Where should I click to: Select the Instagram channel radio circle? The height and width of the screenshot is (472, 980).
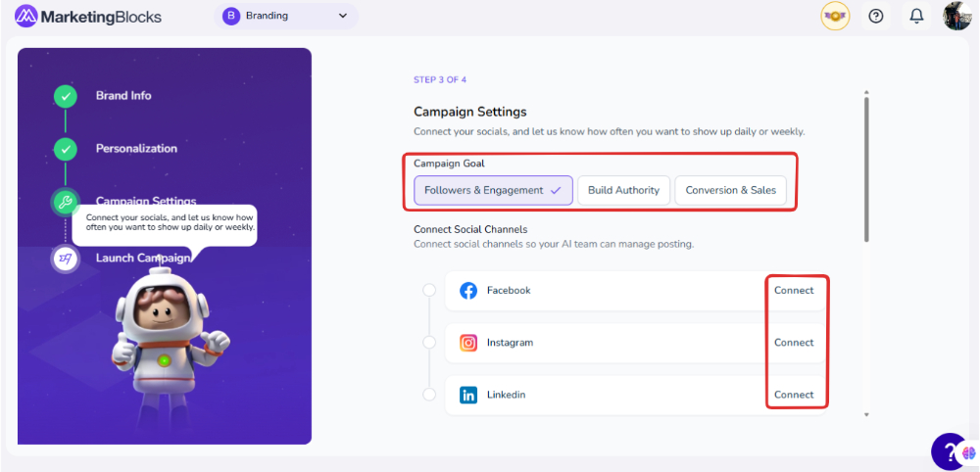[x=429, y=343]
